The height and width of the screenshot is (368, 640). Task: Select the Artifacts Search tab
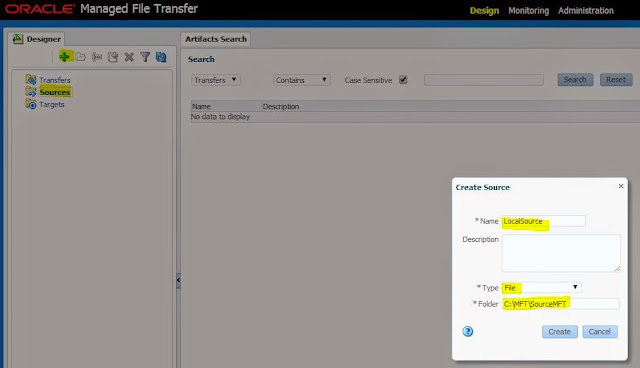point(216,39)
